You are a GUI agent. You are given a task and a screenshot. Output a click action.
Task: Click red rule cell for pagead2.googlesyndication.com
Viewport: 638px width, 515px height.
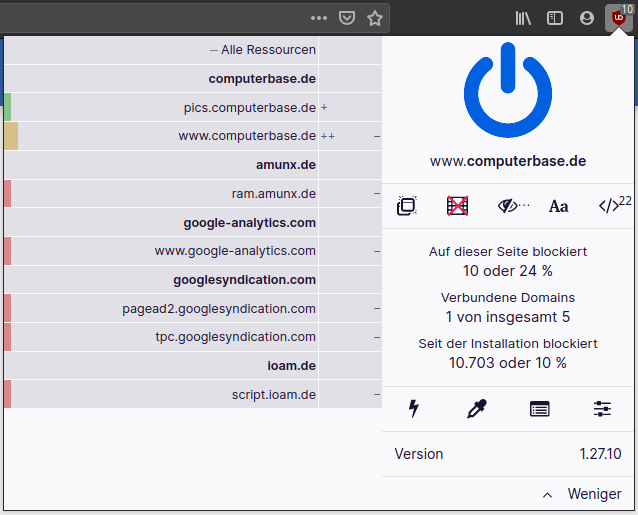pos(7,308)
